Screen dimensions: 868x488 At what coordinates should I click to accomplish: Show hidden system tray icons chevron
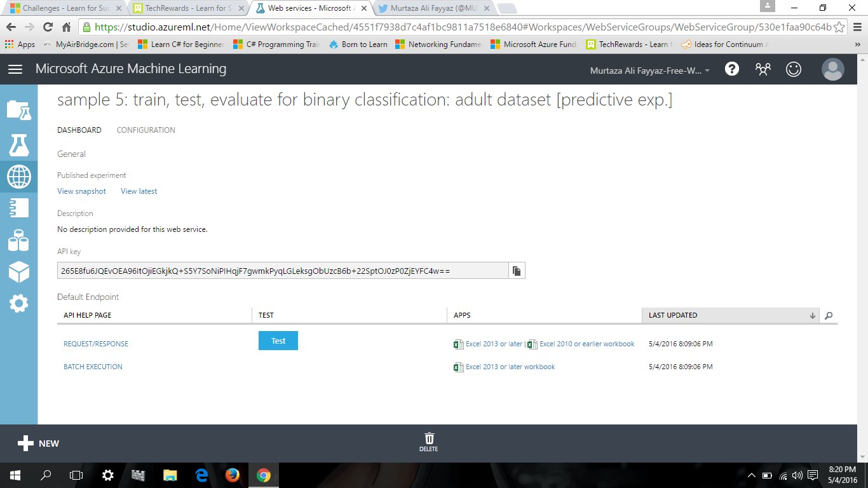tap(752, 475)
